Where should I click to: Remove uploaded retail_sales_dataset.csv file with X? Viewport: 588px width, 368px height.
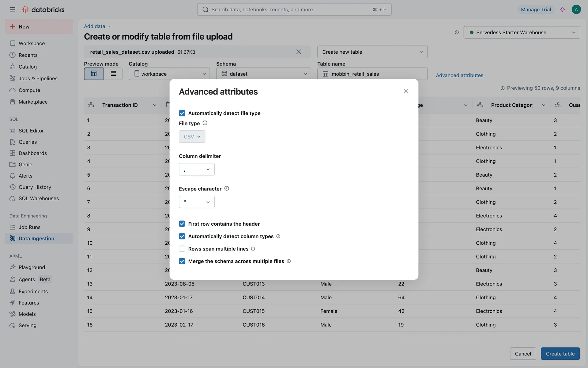(299, 52)
